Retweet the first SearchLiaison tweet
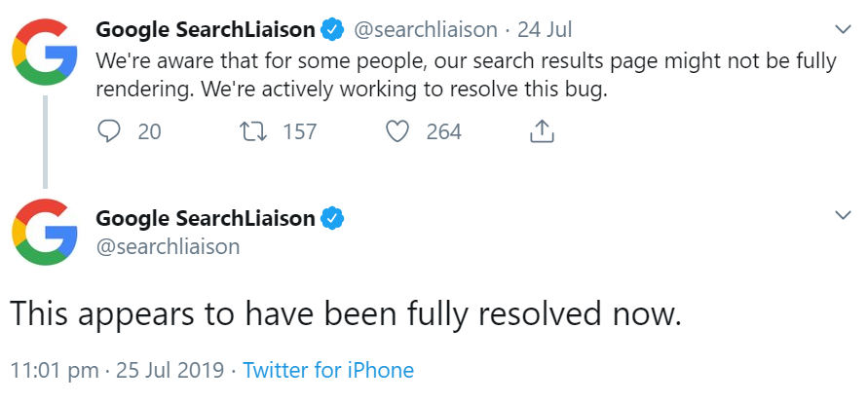 (252, 131)
